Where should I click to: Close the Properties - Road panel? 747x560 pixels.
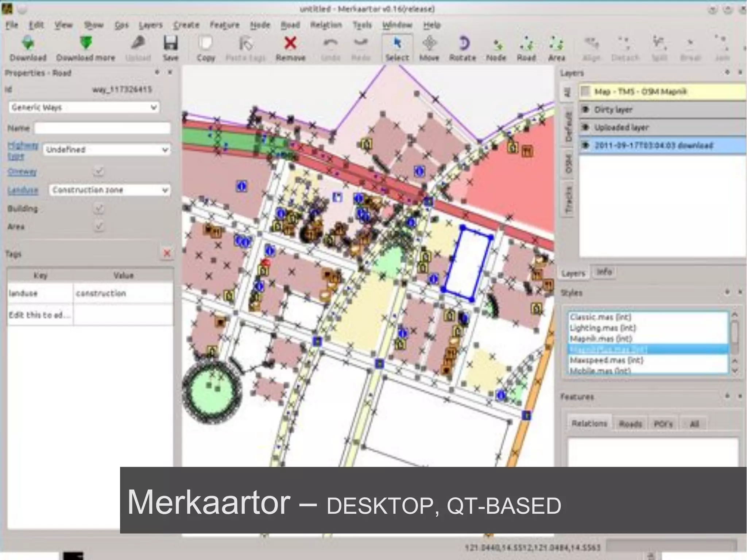tap(170, 72)
